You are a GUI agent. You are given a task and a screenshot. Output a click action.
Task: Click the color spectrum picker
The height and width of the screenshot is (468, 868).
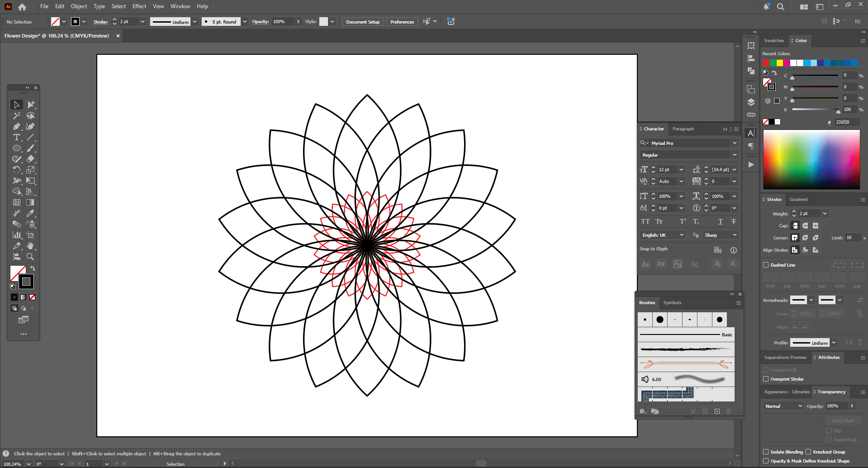(x=811, y=159)
